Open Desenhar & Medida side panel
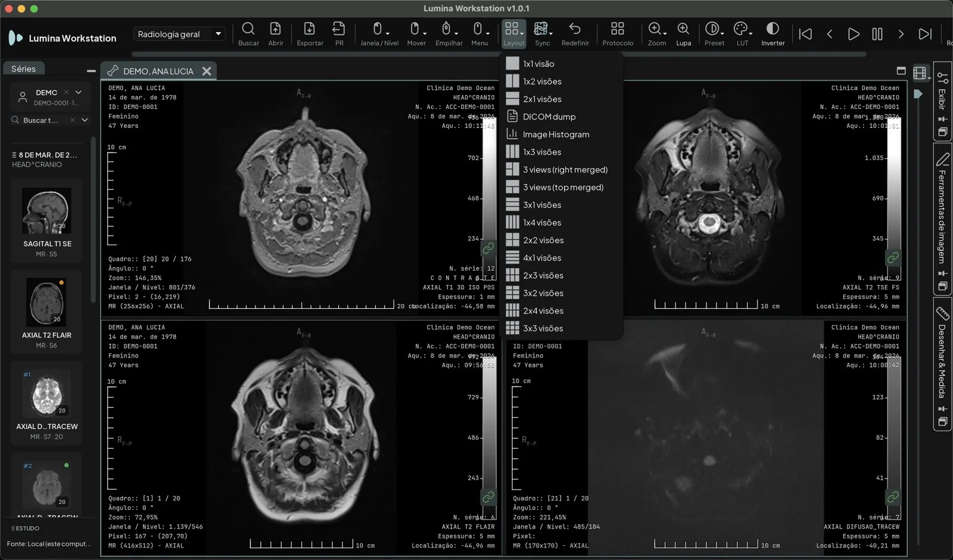 [x=942, y=363]
